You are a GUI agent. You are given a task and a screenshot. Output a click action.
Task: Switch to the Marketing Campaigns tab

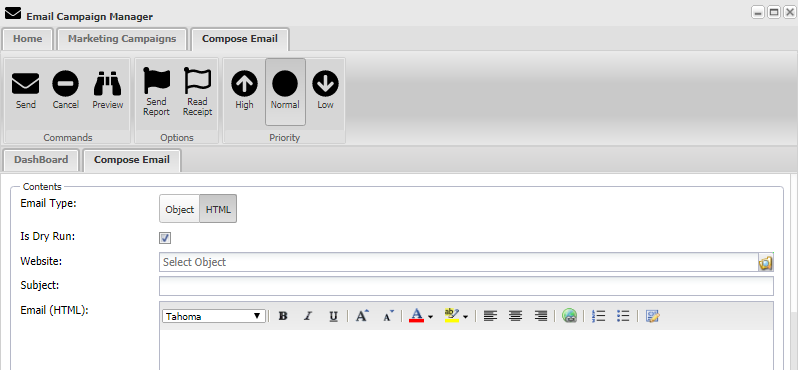[x=122, y=39]
